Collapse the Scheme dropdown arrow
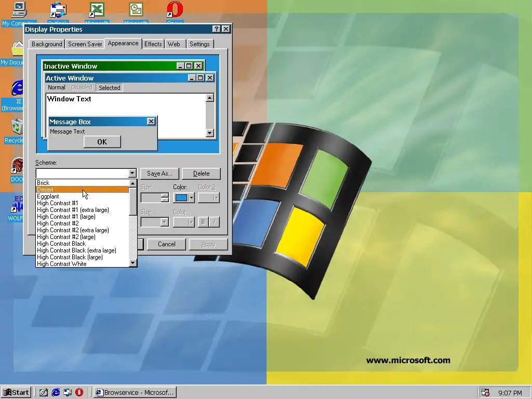The height and width of the screenshot is (399, 532). tap(132, 174)
